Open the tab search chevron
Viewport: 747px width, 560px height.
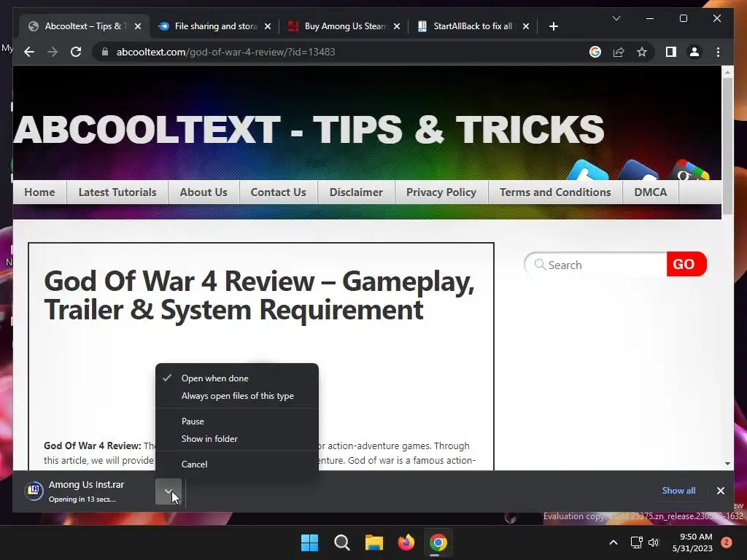[616, 18]
